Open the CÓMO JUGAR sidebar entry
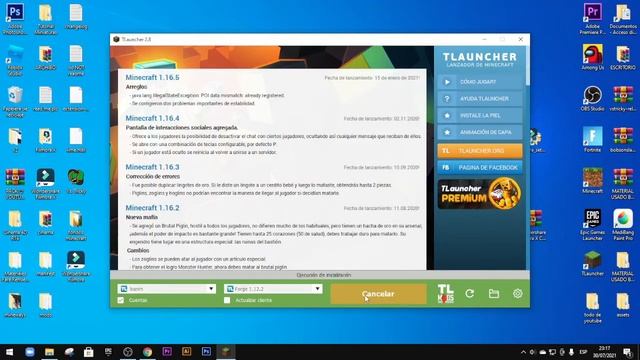The height and width of the screenshot is (360, 640). [480, 82]
